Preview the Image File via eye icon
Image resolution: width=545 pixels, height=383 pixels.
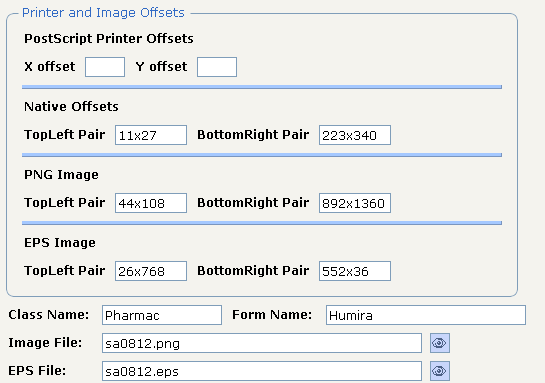coord(440,343)
